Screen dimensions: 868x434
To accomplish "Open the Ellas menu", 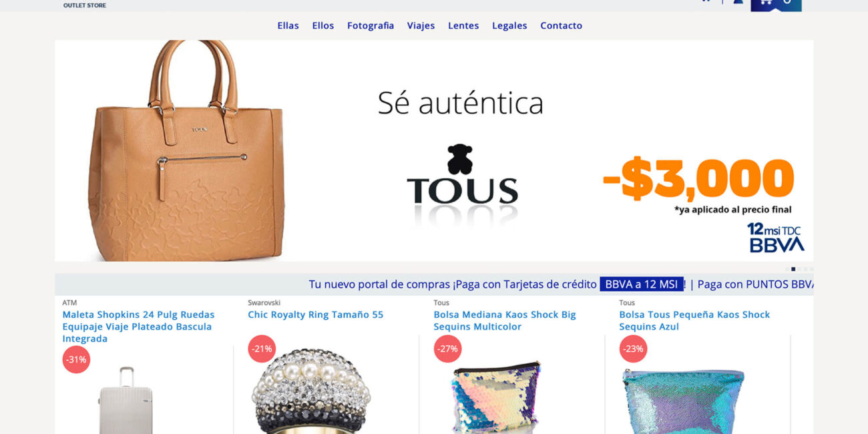I will tap(288, 25).
